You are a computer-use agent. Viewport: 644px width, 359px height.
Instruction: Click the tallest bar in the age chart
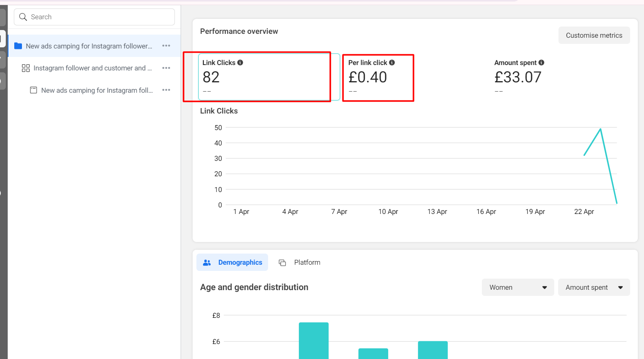coord(314,341)
